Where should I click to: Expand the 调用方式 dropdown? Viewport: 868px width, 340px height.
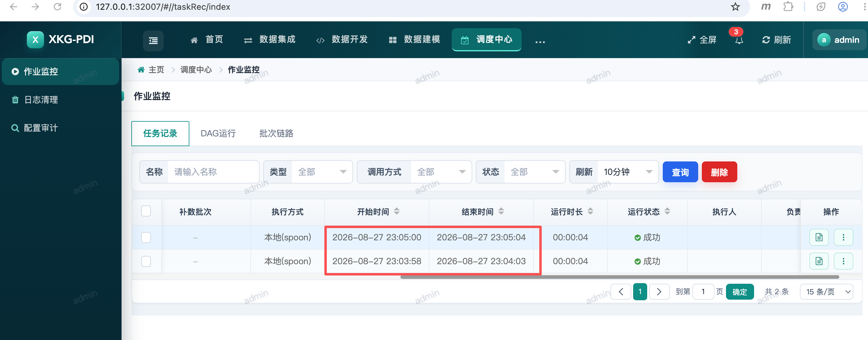(441, 172)
